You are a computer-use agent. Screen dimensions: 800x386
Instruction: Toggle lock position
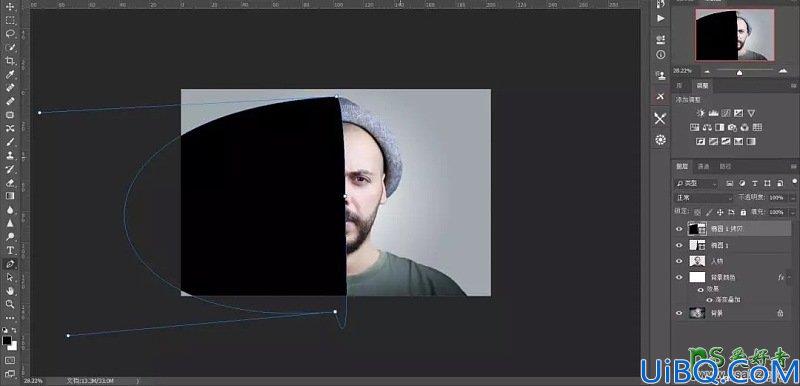720,212
